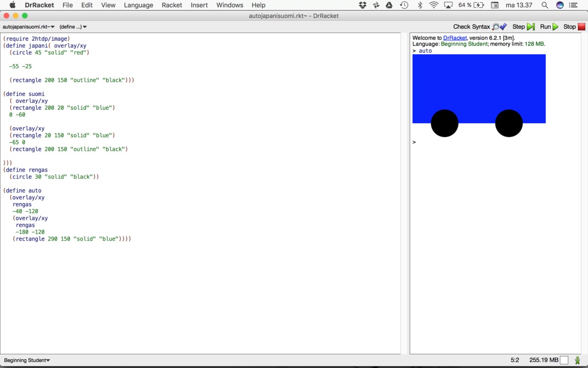Click the (rectangle 200 20 "solid" "blue") line
The width and height of the screenshot is (588, 368).
(62, 108)
